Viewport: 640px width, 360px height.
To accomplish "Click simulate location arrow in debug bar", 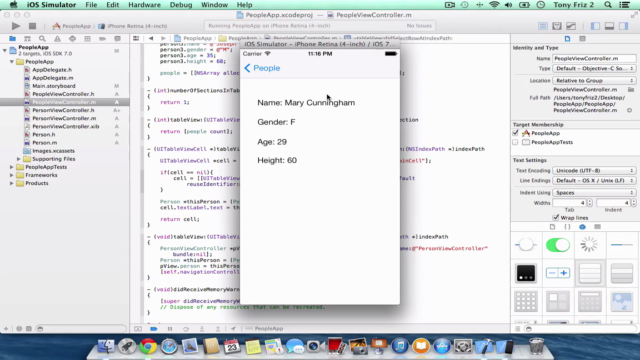I will tap(233, 329).
